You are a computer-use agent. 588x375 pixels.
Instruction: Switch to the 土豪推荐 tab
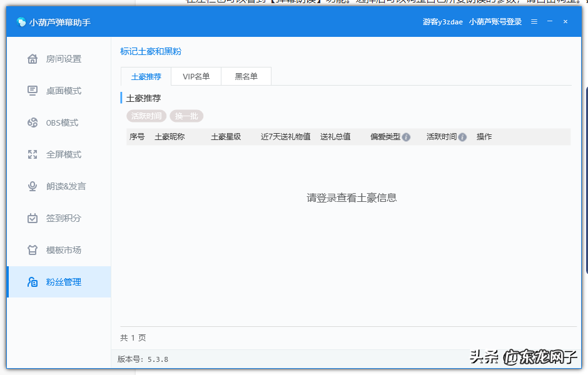click(146, 76)
